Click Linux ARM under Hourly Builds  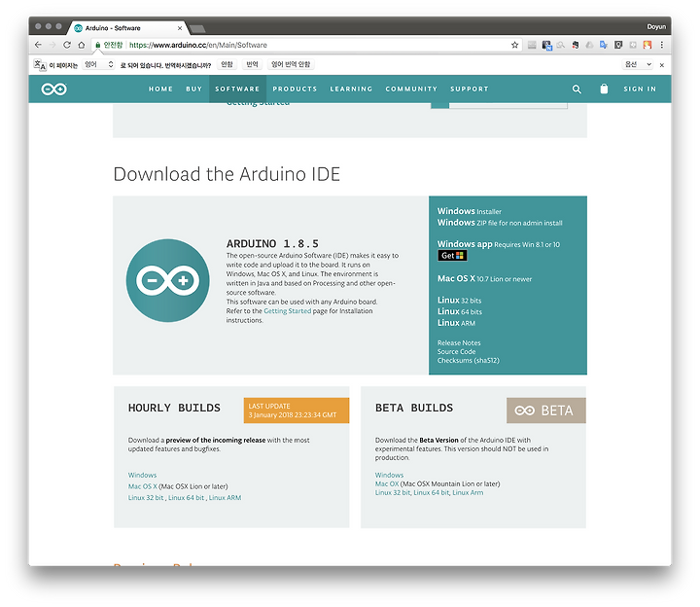tap(225, 498)
